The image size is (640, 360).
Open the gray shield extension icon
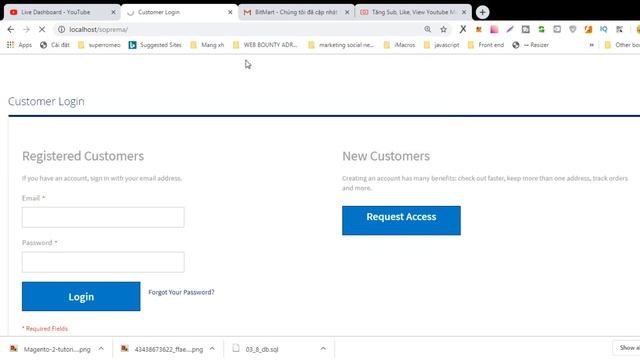click(573, 29)
